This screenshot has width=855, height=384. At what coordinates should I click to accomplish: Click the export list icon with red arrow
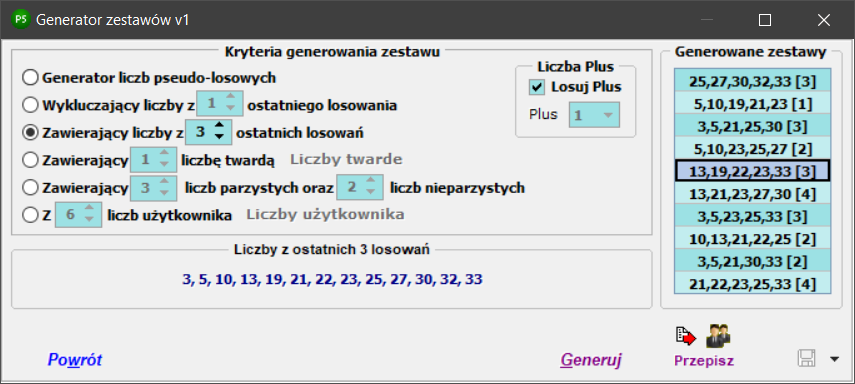click(x=685, y=337)
